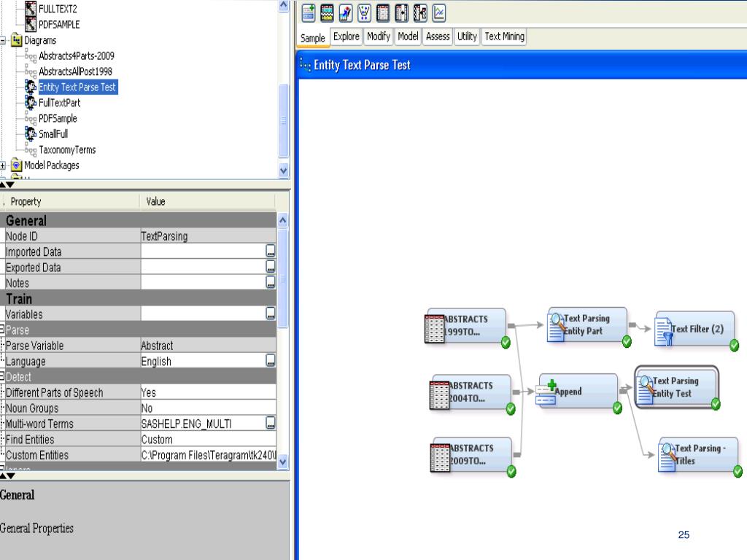The image size is (747, 560).
Task: Click the Model Packages folder icon
Action: pos(17,166)
